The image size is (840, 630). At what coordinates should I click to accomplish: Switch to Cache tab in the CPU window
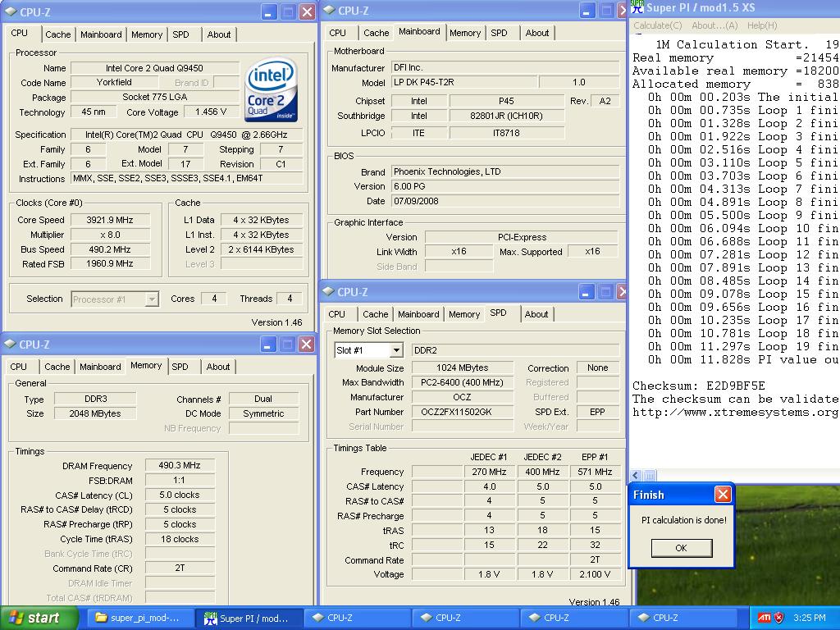[x=58, y=34]
